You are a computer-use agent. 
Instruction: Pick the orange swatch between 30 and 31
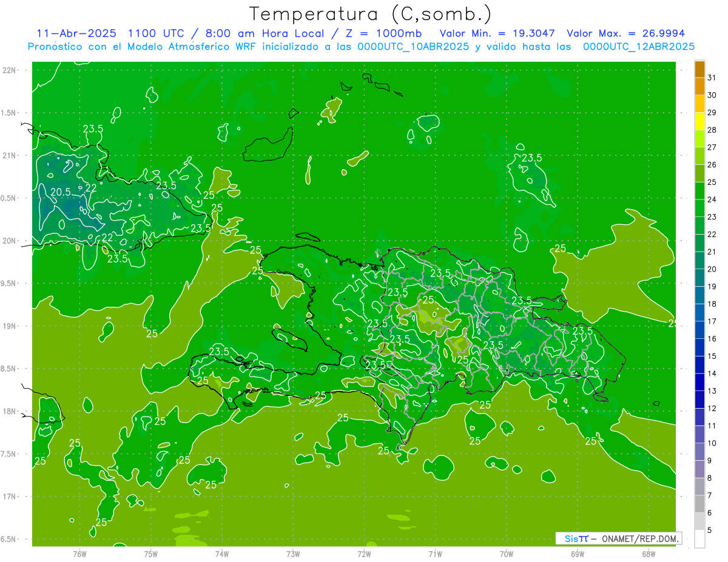coord(699,87)
